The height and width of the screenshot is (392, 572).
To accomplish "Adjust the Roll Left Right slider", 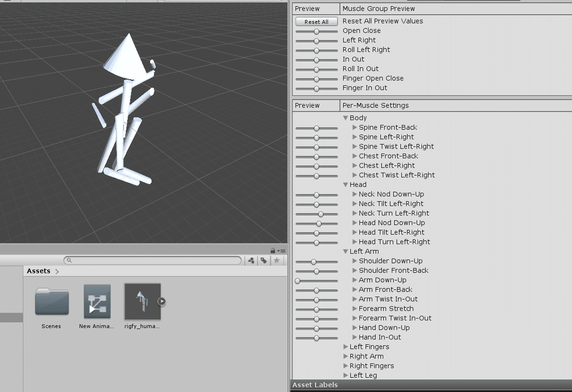I will pyautogui.click(x=317, y=51).
